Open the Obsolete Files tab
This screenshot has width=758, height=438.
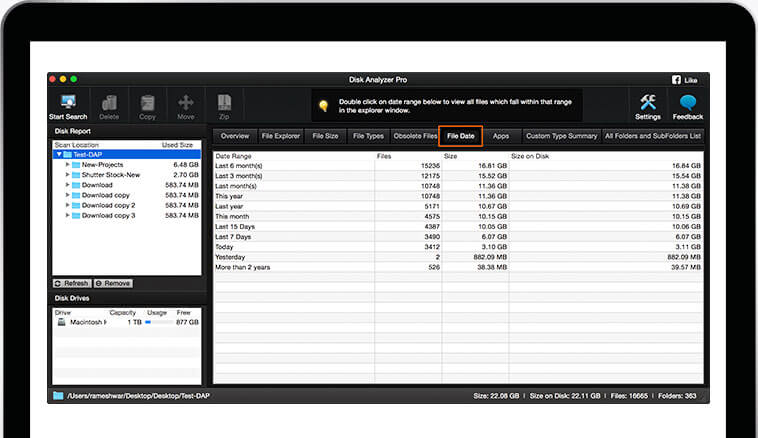click(x=415, y=136)
